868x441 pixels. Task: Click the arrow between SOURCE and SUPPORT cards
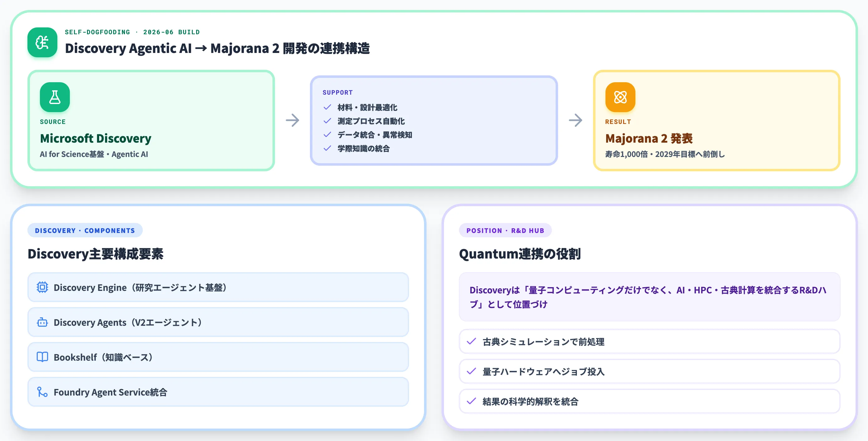[x=292, y=120]
